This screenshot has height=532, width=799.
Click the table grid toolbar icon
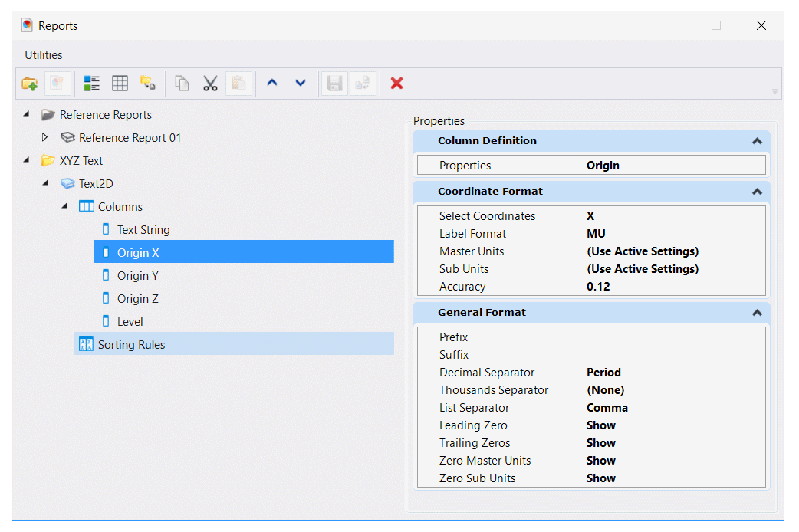tap(120, 83)
